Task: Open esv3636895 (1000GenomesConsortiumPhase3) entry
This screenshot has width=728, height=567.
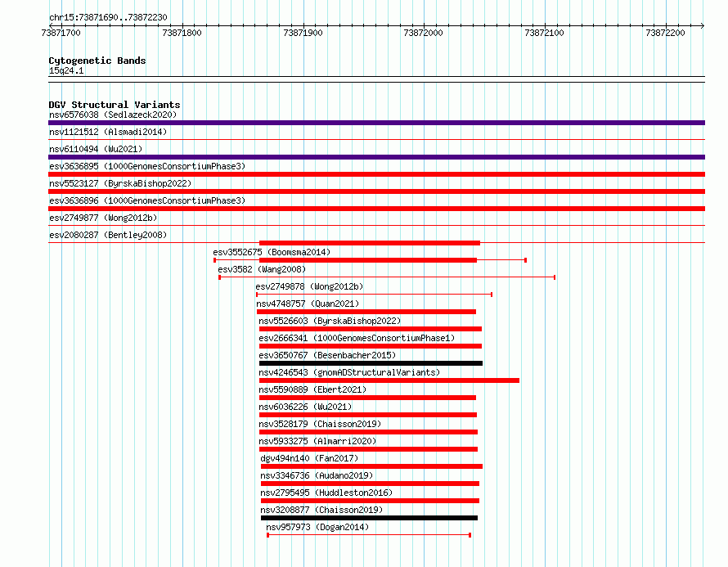Action: click(147, 166)
